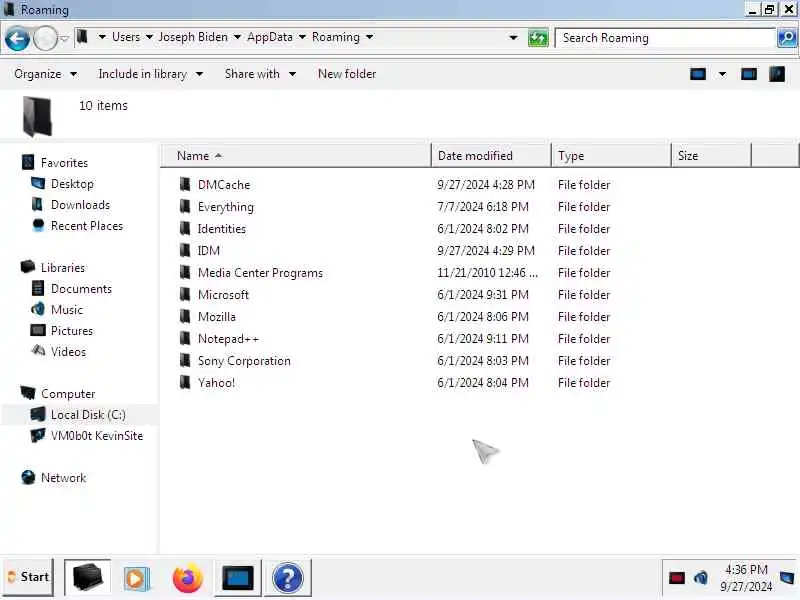
Task: Open the Help question mark taskbar icon
Action: tap(288, 578)
